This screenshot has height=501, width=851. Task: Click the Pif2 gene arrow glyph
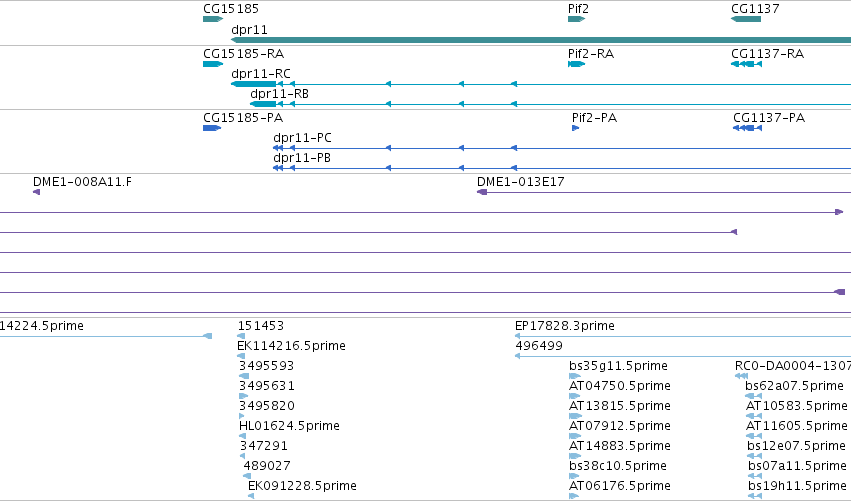pyautogui.click(x=576, y=19)
